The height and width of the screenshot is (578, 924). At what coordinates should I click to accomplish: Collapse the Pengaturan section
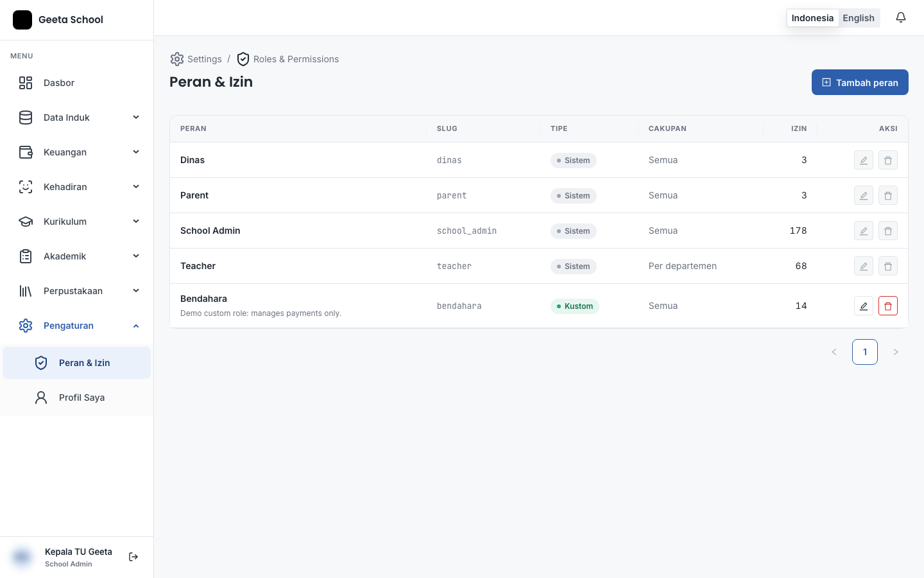(x=77, y=326)
